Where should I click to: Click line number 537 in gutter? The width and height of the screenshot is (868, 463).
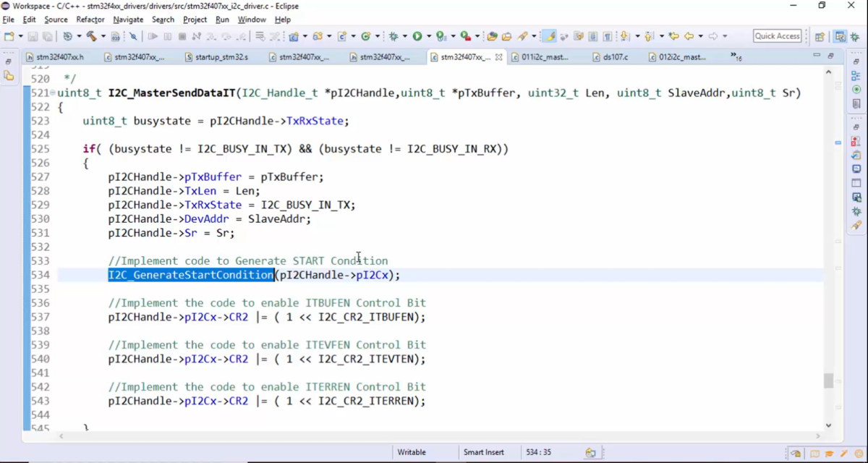(x=40, y=317)
